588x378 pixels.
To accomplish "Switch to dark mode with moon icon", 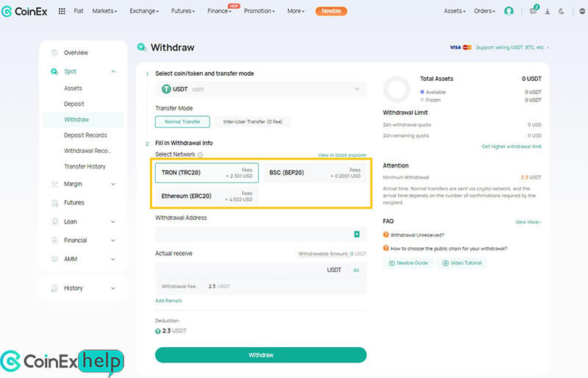I will point(561,11).
